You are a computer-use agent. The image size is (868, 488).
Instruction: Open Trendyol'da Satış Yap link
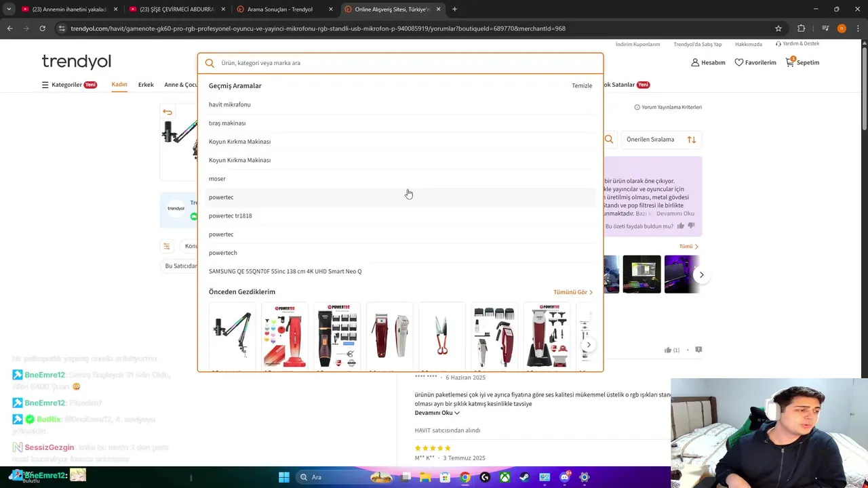[697, 44]
